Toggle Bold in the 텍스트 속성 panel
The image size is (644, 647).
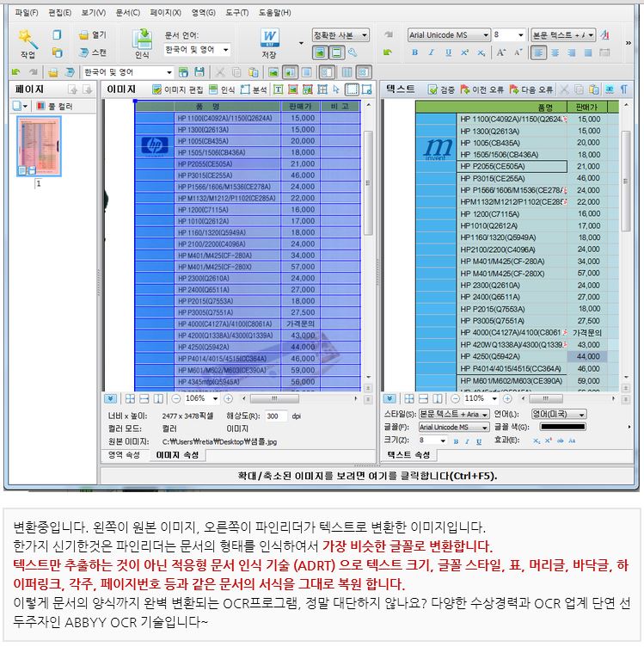(456, 441)
